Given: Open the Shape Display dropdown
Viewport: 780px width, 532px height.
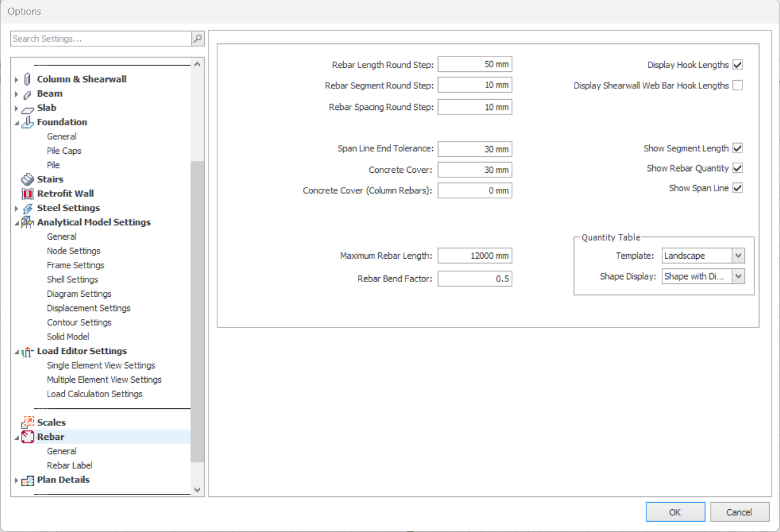Looking at the screenshot, I should pos(738,276).
